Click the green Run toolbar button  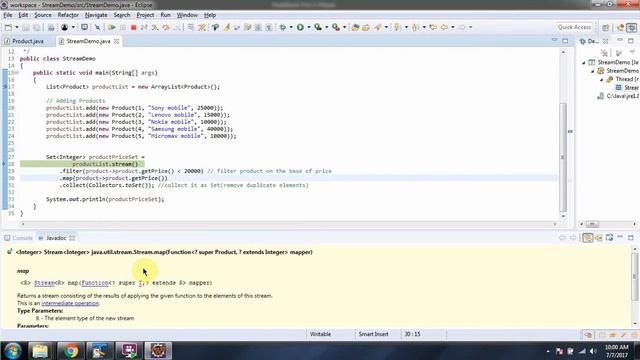(x=300, y=27)
